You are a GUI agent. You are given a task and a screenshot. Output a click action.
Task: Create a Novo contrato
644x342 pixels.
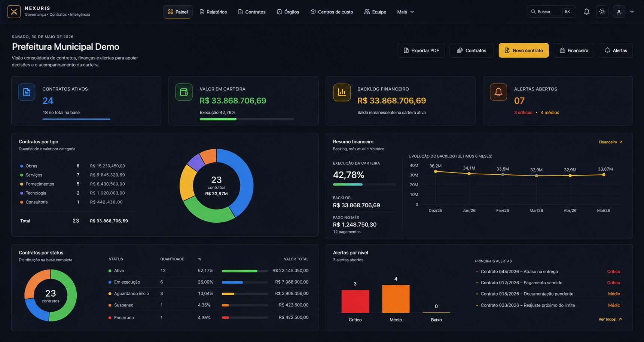(x=524, y=51)
